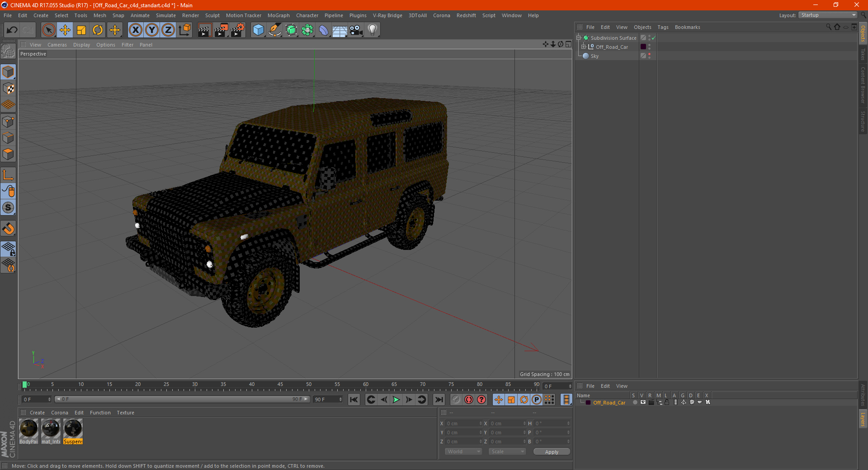Click frame 45 on timeline ruler
The image size is (868, 470).
coord(280,385)
